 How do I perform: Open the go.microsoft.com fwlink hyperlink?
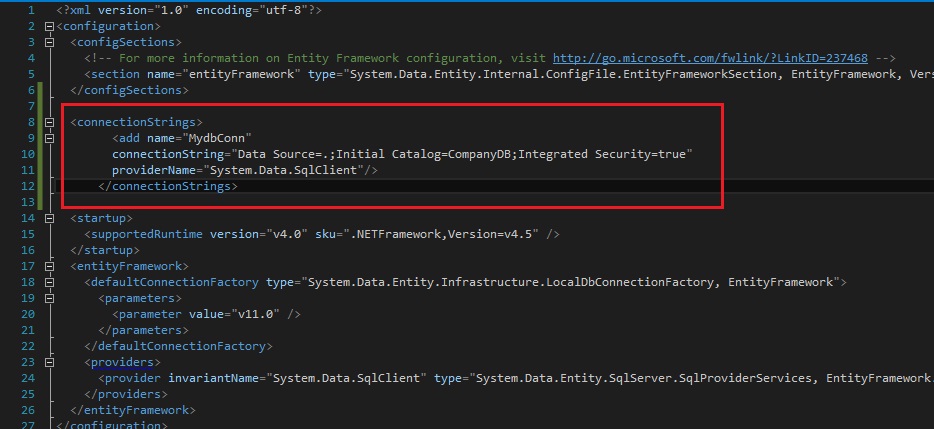pyautogui.click(x=710, y=58)
